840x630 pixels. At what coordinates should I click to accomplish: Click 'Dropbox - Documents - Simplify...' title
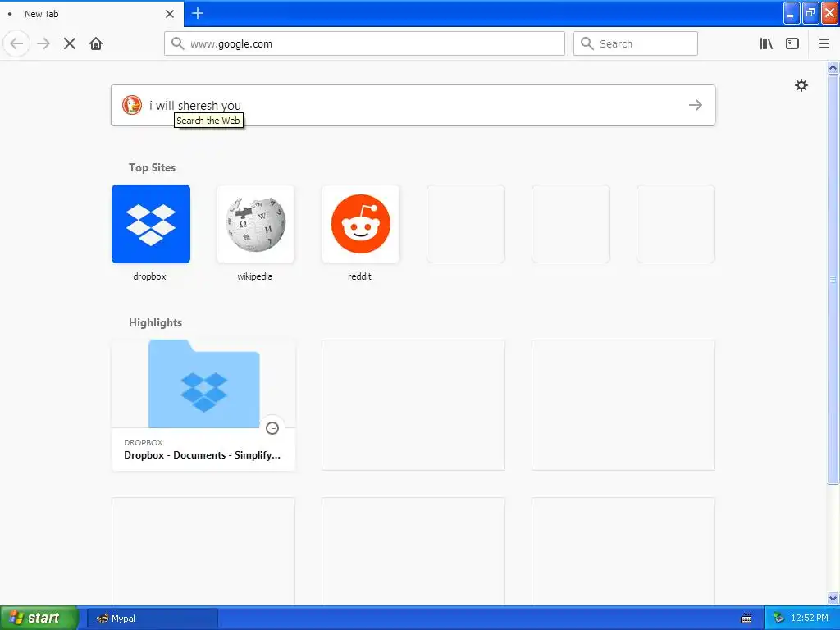(x=202, y=454)
